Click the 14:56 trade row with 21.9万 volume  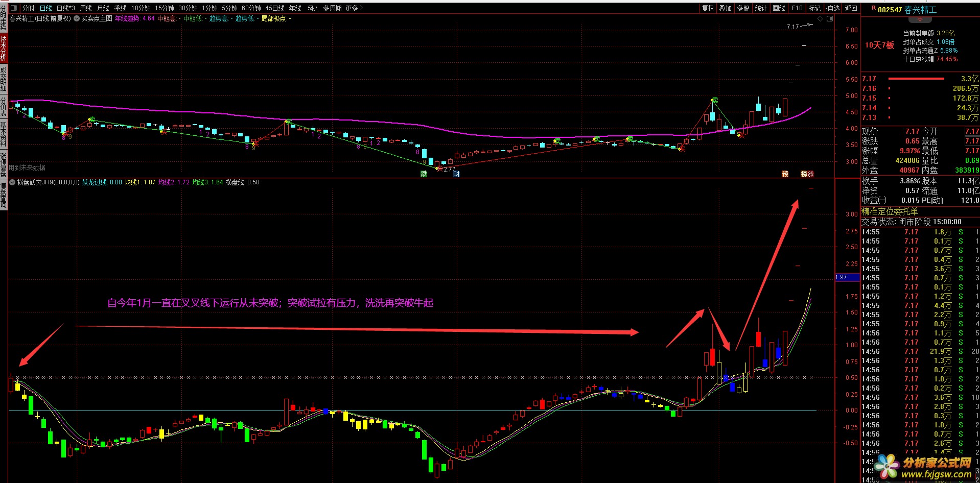pyautogui.click(x=920, y=351)
